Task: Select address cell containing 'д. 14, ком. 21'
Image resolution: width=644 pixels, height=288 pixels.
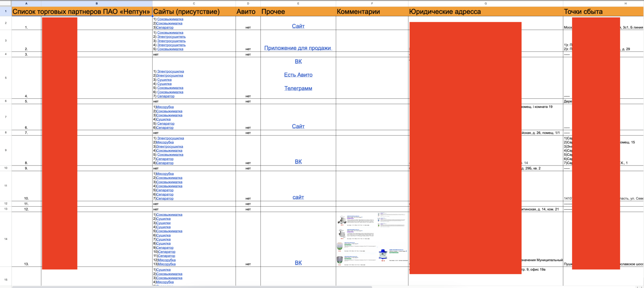Action: pos(485,209)
